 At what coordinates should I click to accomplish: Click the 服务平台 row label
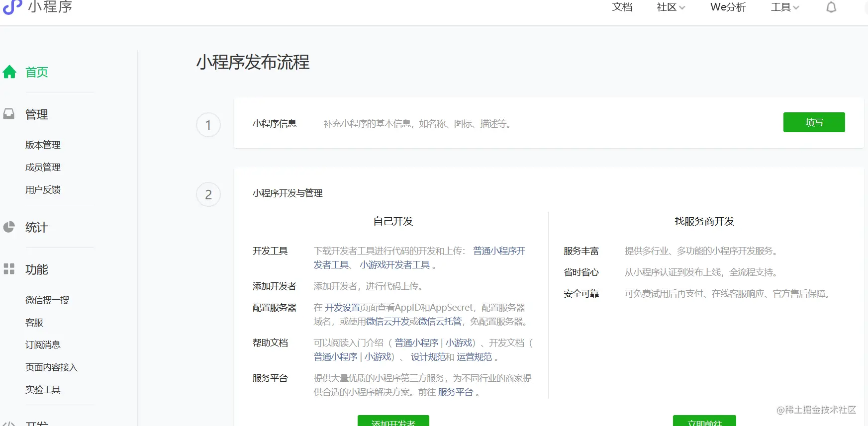point(270,378)
